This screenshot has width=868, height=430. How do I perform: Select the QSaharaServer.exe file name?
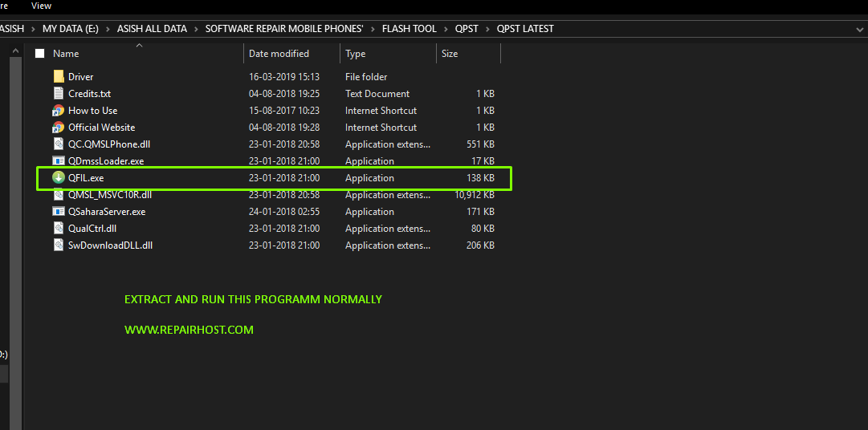[x=107, y=212]
